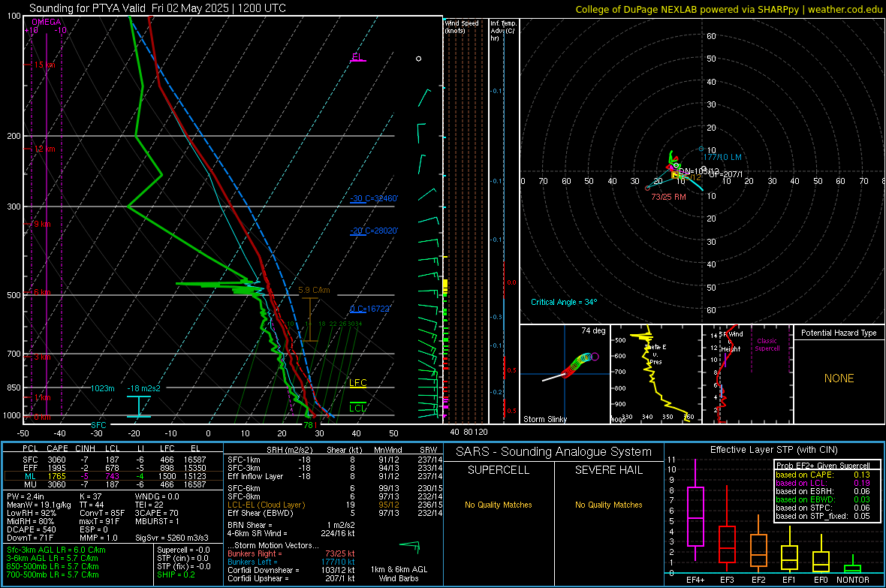Click the 5.9 C/km lapse rate label

(314, 290)
